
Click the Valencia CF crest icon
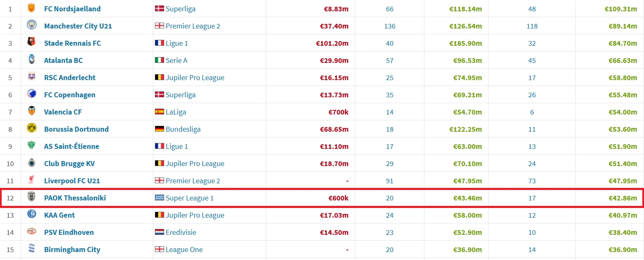coord(31,112)
